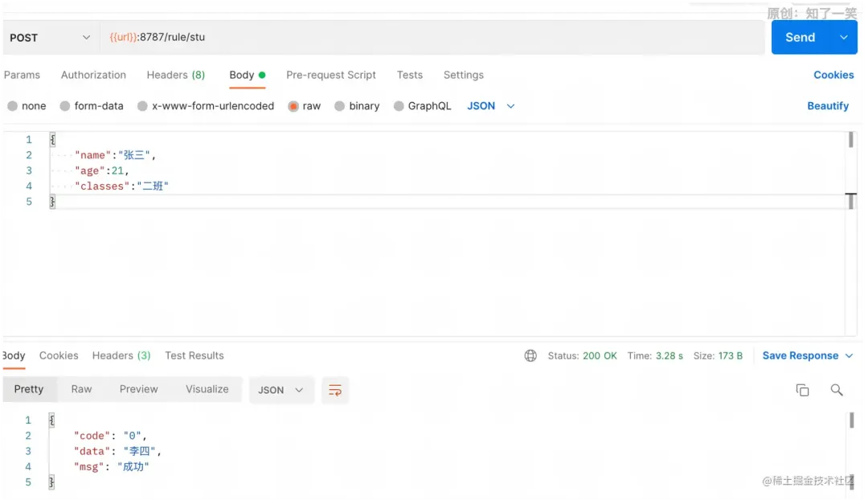Switch response view to Raw

(x=81, y=389)
